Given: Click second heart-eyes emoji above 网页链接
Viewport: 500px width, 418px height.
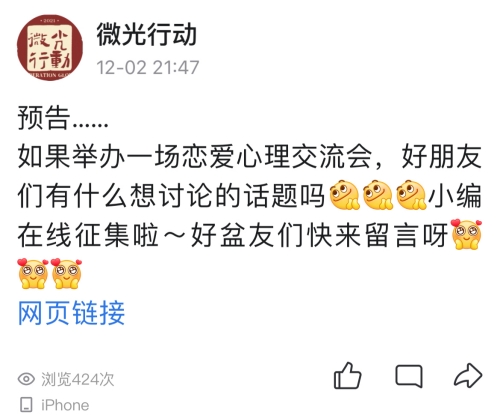Looking at the screenshot, I should (66, 273).
